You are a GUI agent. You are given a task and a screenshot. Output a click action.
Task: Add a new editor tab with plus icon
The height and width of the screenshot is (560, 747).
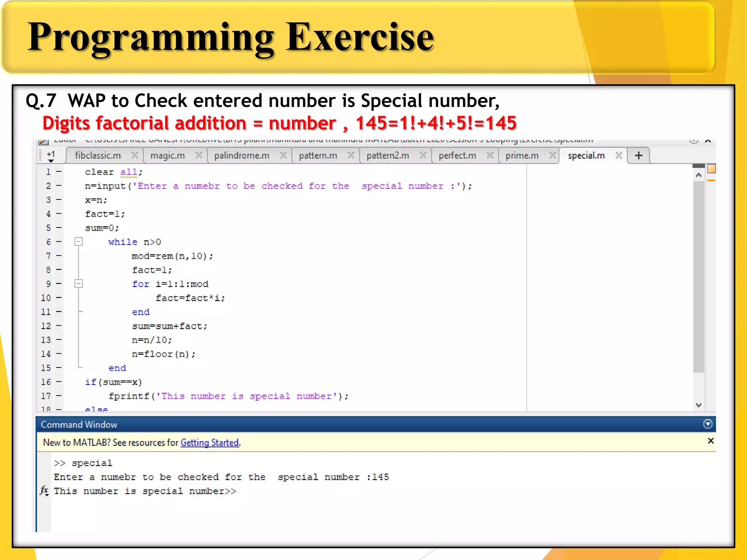coord(639,156)
